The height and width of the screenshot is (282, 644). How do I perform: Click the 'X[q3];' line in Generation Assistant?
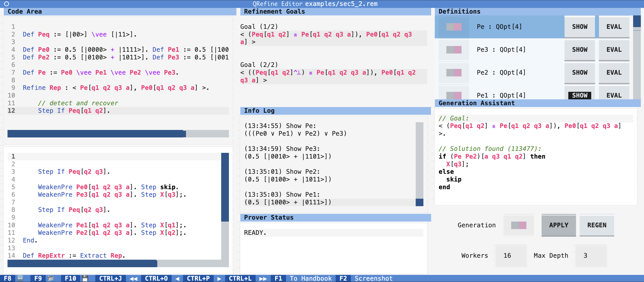[457, 164]
